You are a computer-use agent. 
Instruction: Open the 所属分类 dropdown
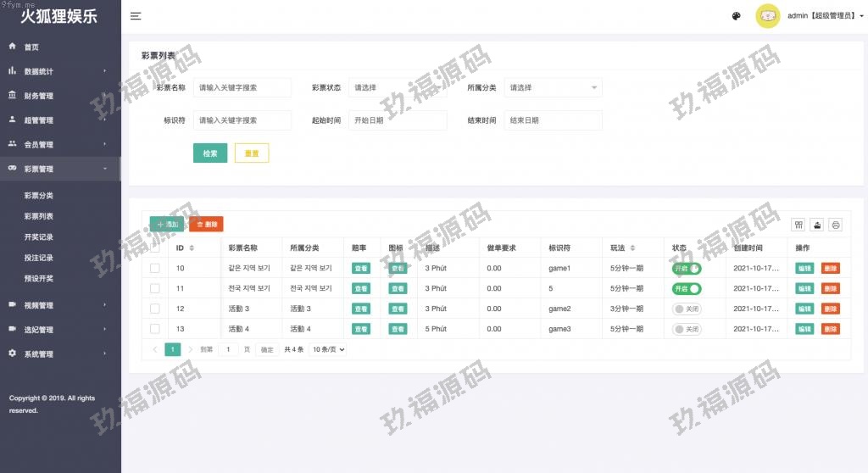pyautogui.click(x=553, y=87)
